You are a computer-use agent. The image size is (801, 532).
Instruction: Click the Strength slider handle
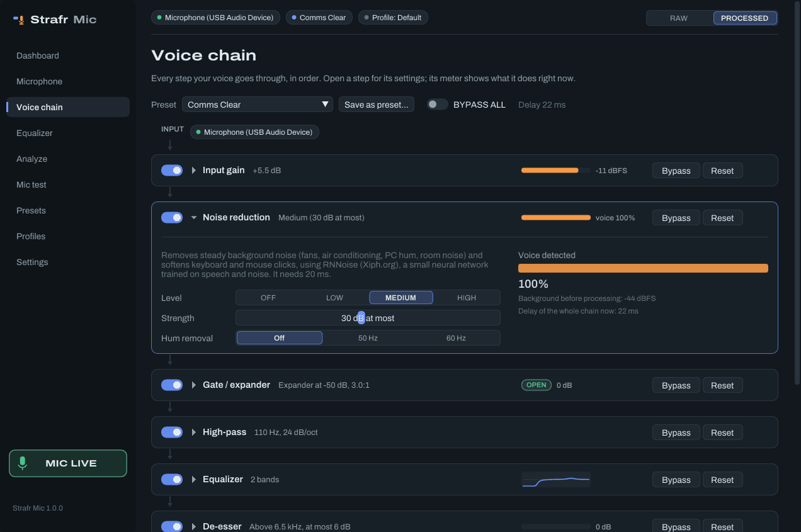[x=361, y=318]
